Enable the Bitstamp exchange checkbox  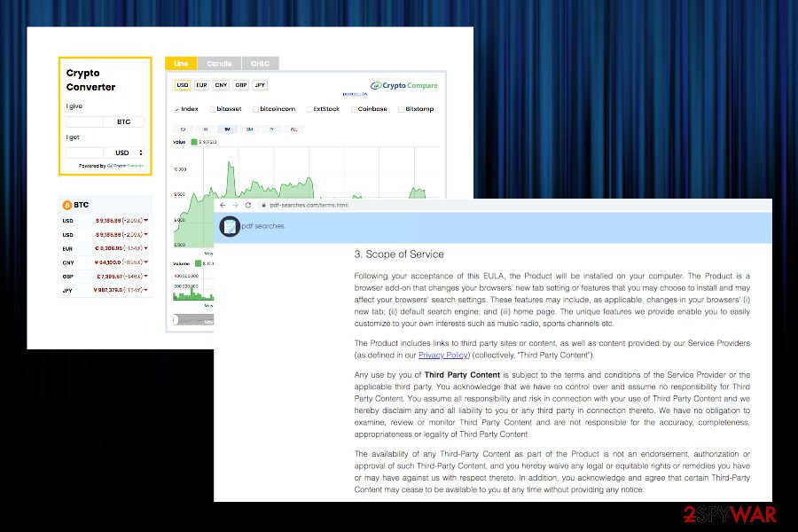click(x=401, y=109)
